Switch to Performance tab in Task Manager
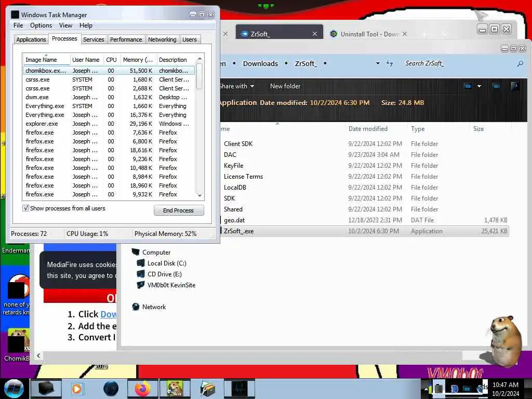Viewport: 532px width, 399px height. [x=126, y=39]
